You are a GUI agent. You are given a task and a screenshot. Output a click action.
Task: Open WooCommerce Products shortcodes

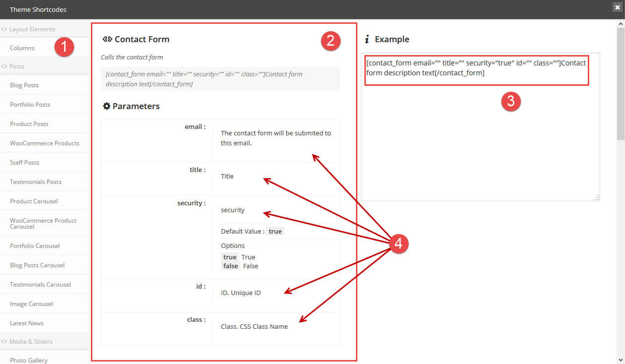(44, 143)
